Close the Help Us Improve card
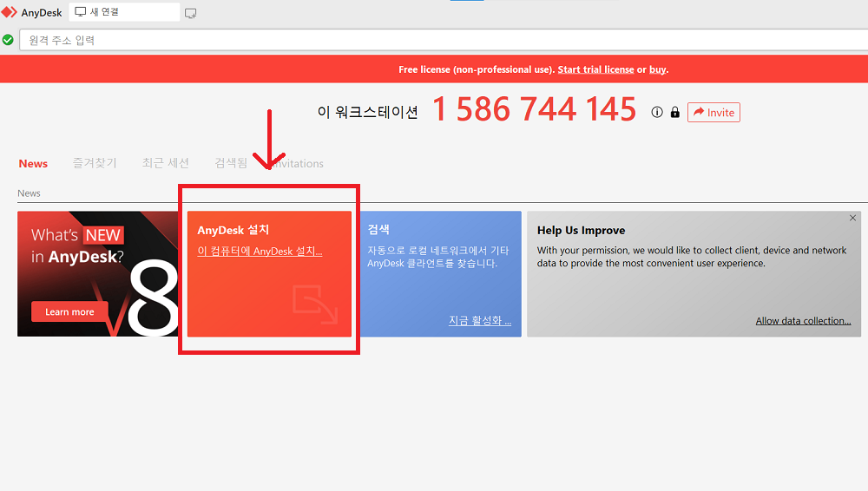This screenshot has height=491, width=868. tap(852, 218)
